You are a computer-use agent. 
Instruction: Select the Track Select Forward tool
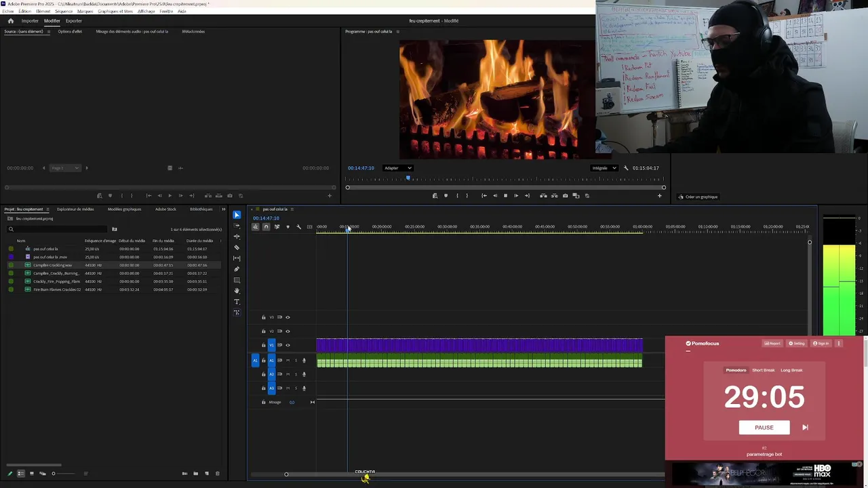(x=237, y=226)
